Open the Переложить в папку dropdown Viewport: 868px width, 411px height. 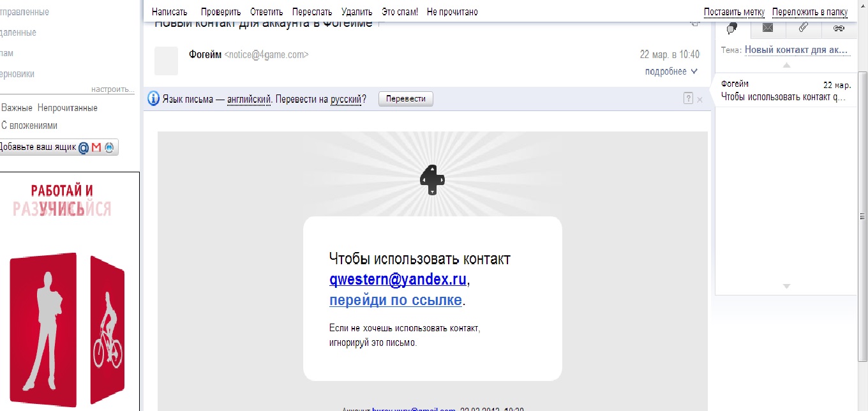coord(810,12)
